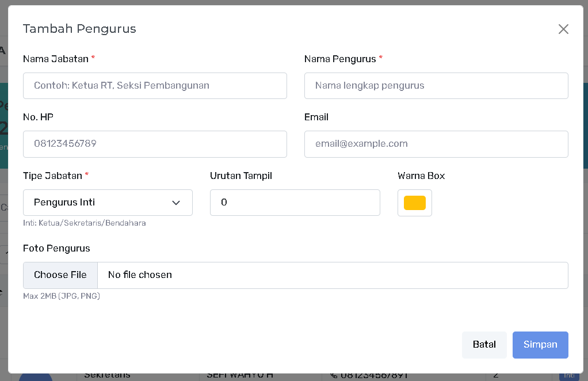Click the 'Tipe Jabatan' label

53,176
